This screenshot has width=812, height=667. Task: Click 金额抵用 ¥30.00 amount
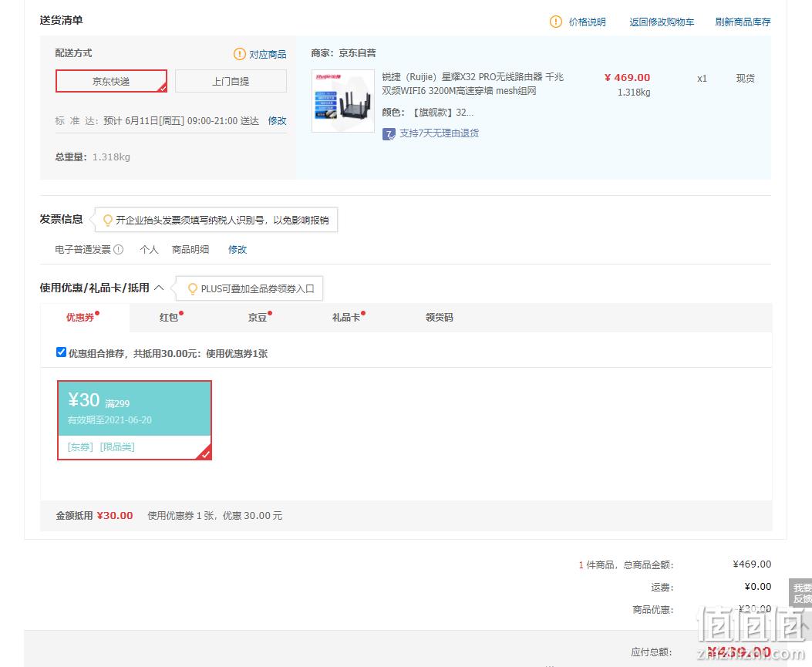[115, 516]
